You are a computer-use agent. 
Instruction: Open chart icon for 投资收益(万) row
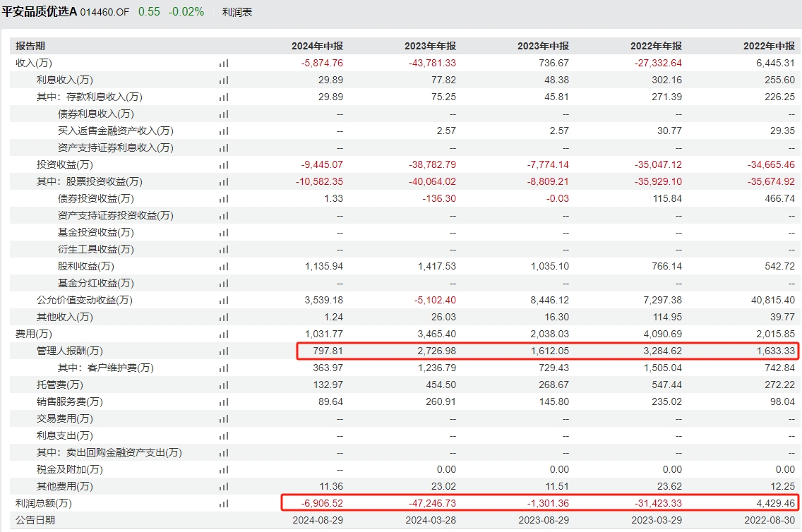224,164
